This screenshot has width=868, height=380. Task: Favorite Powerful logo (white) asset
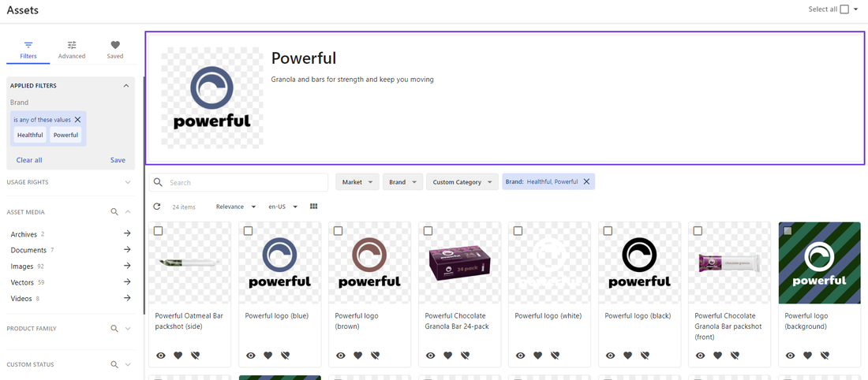[x=538, y=355]
